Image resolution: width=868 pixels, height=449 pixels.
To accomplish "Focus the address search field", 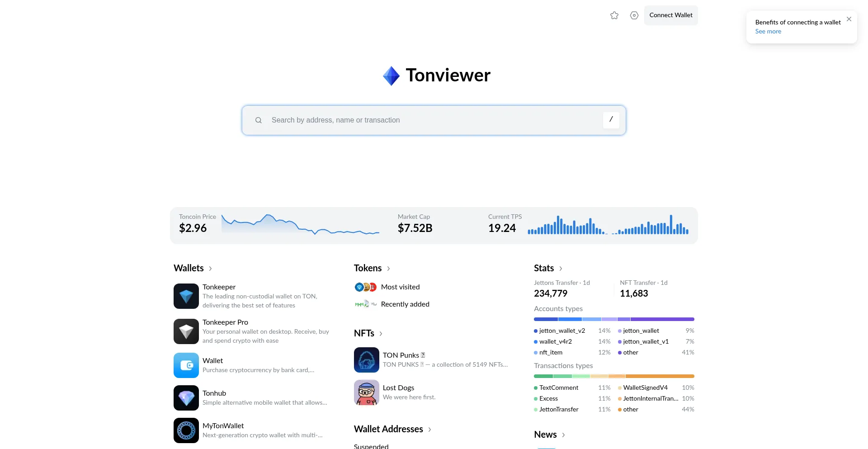I will coord(434,120).
